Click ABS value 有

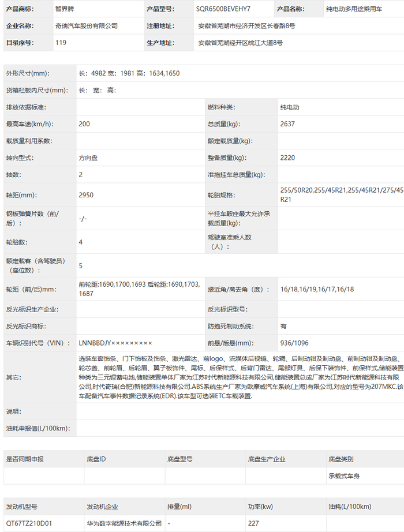point(283,327)
